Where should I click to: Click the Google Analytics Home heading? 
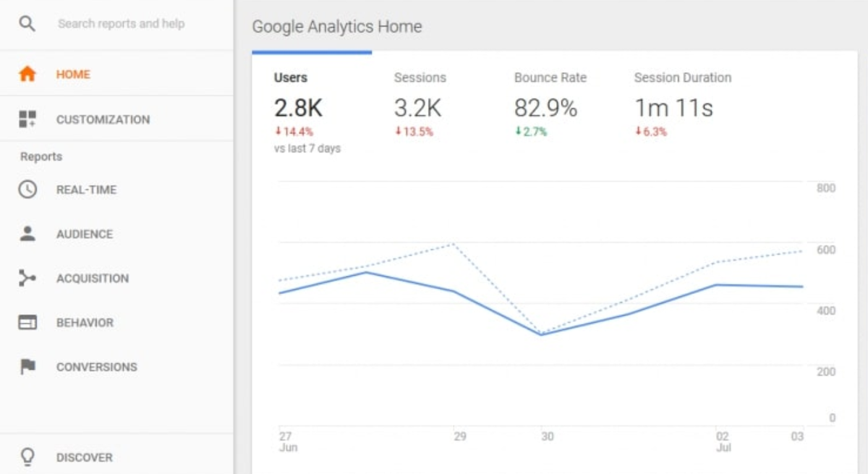(x=336, y=26)
